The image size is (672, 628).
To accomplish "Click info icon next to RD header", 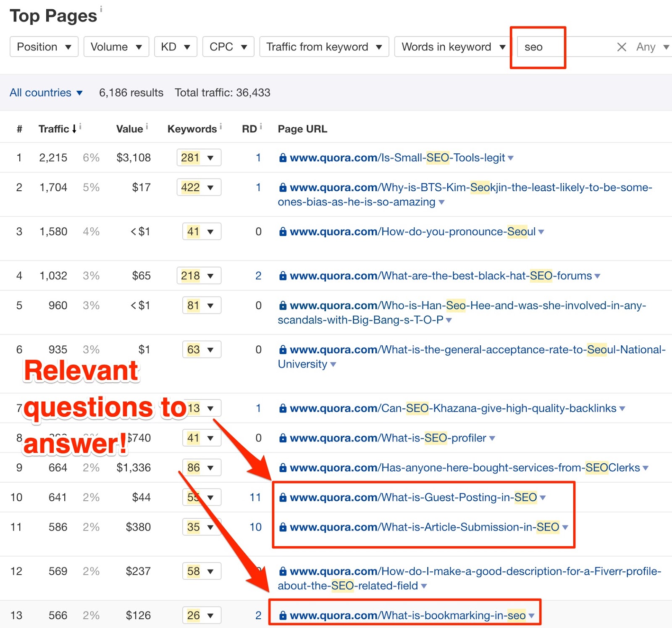I will pyautogui.click(x=261, y=126).
